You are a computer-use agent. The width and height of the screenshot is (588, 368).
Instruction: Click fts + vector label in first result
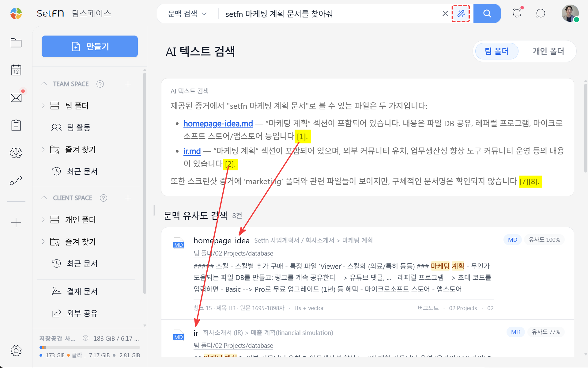pos(309,308)
